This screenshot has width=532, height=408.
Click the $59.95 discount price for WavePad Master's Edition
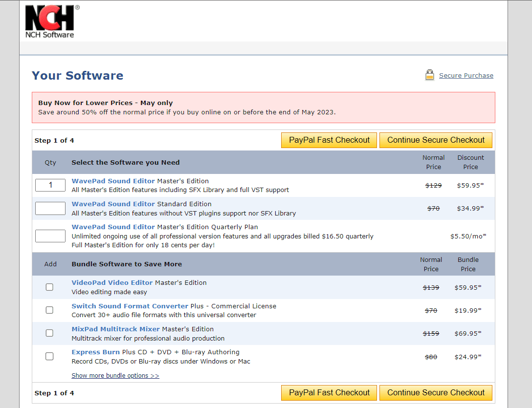tap(470, 186)
